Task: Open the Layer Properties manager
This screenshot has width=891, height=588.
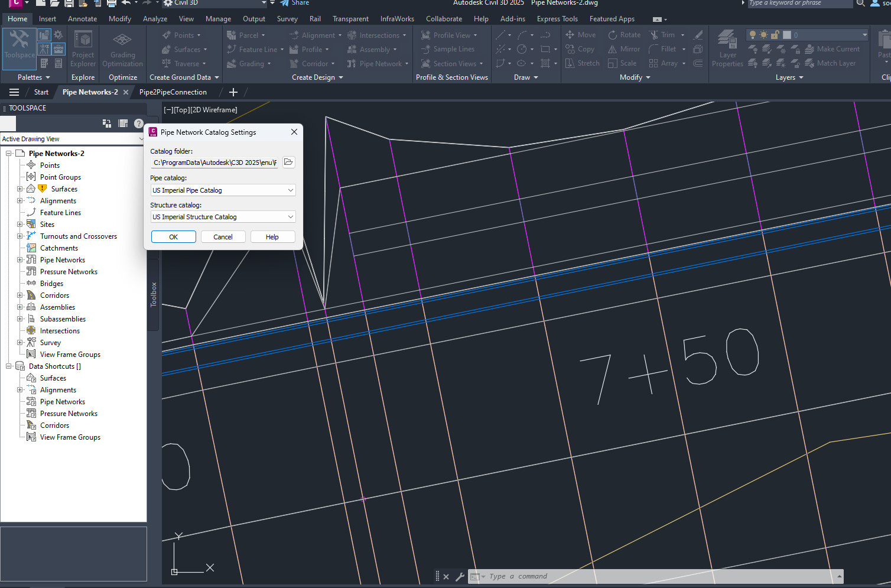Action: pos(727,48)
